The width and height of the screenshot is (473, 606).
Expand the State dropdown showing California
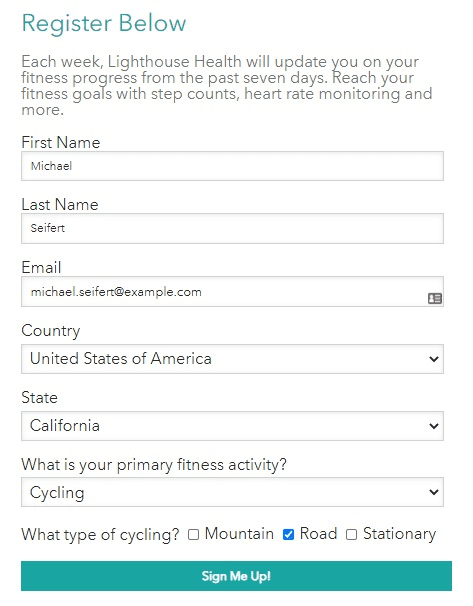coord(232,426)
